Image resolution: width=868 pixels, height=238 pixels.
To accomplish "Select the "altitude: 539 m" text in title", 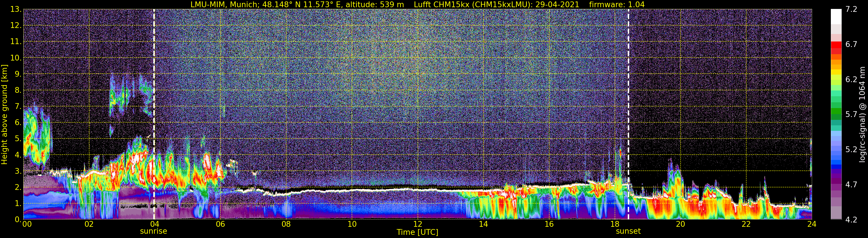I will 375,4.
